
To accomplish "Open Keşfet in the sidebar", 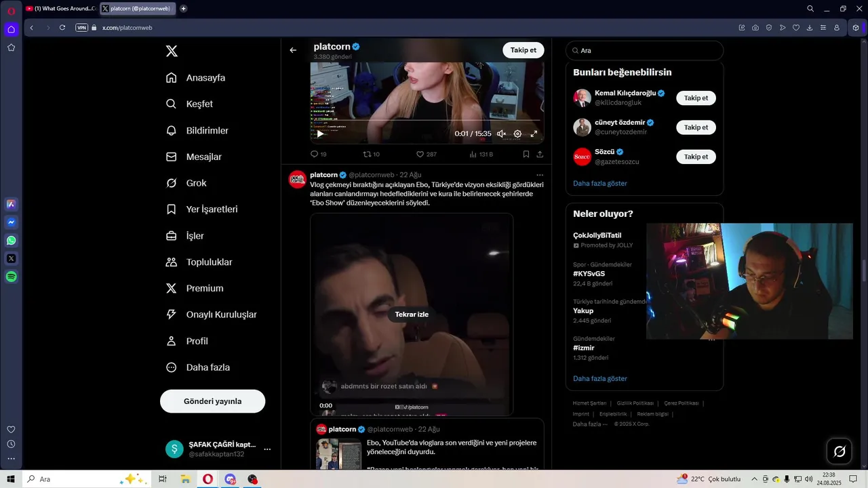I will click(189, 104).
